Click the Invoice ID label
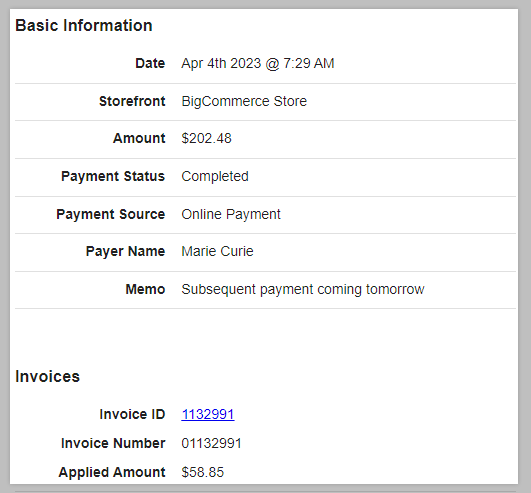The height and width of the screenshot is (493, 531). pos(132,414)
